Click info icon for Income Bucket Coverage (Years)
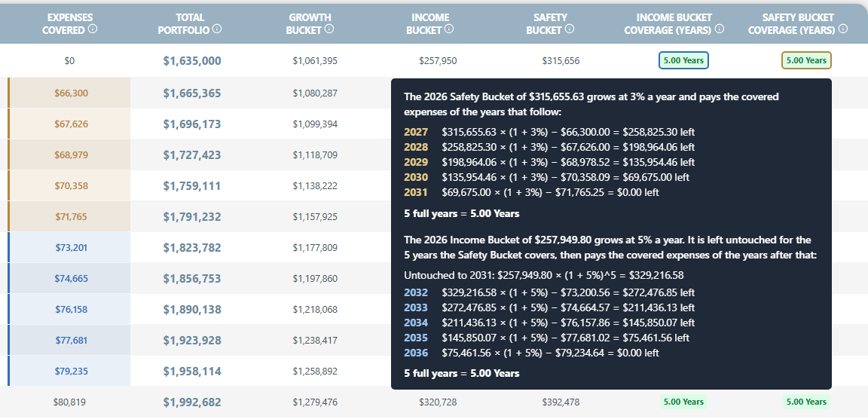 coord(719,29)
